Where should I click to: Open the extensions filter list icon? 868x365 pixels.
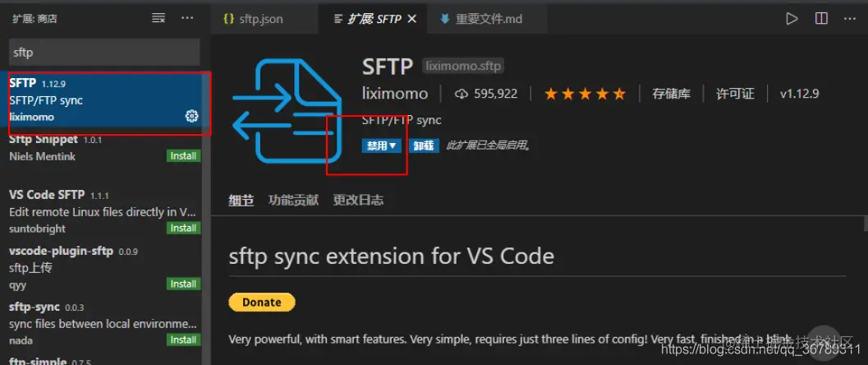[x=158, y=18]
